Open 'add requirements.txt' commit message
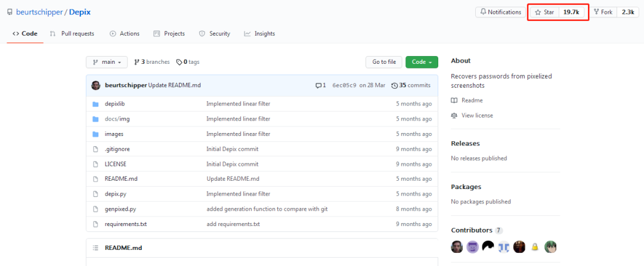The width and height of the screenshot is (644, 266). 233,224
